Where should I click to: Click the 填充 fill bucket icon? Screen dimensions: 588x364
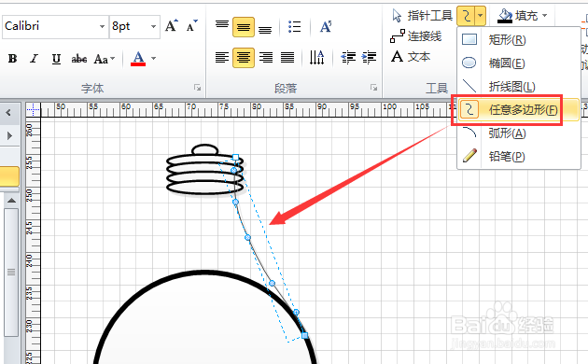[505, 16]
